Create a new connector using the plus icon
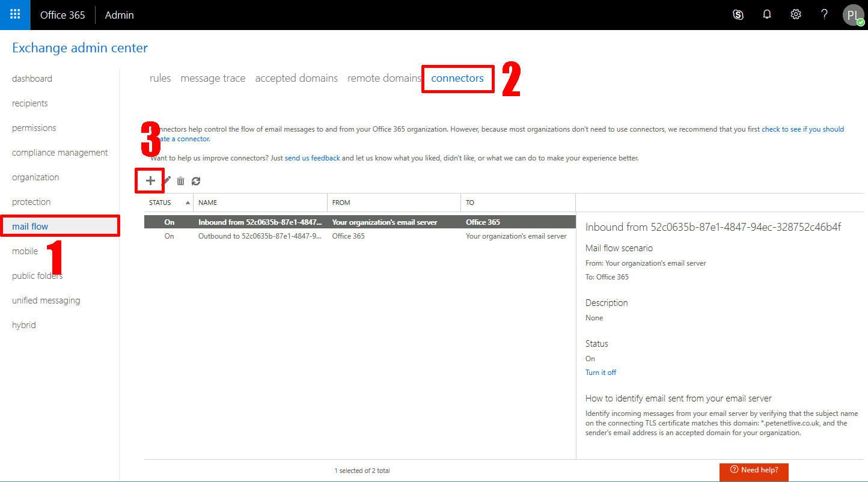This screenshot has height=482, width=868. (149, 180)
